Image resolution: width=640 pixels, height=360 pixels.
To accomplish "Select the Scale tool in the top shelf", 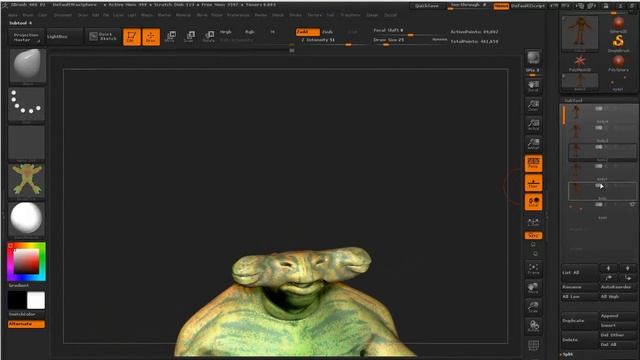I will tap(189, 37).
